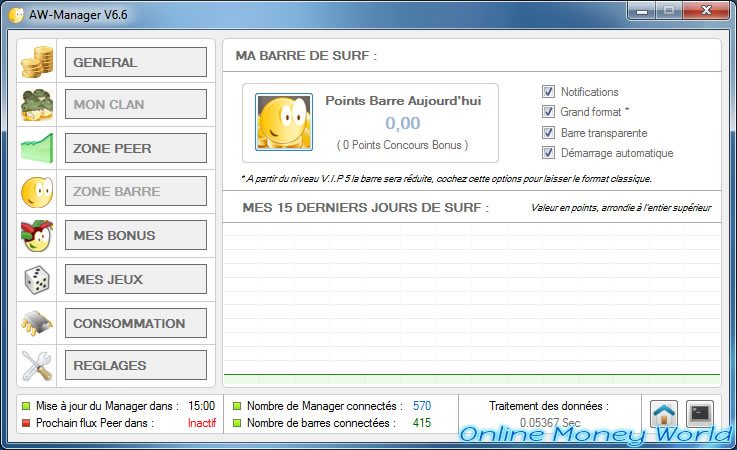Open MES BONUS
Screen dimensions: 737x450
click(x=136, y=235)
